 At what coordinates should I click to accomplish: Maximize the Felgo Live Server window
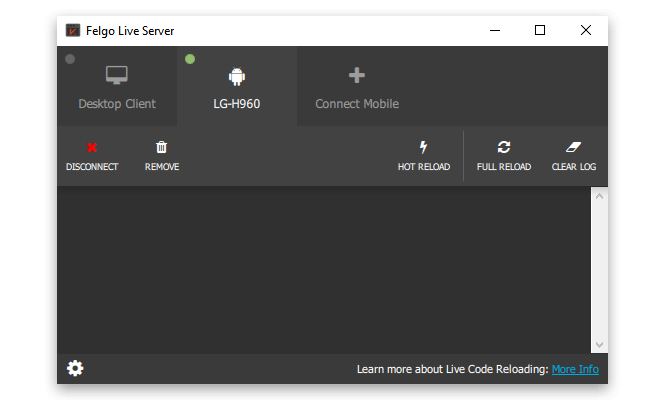tap(540, 30)
